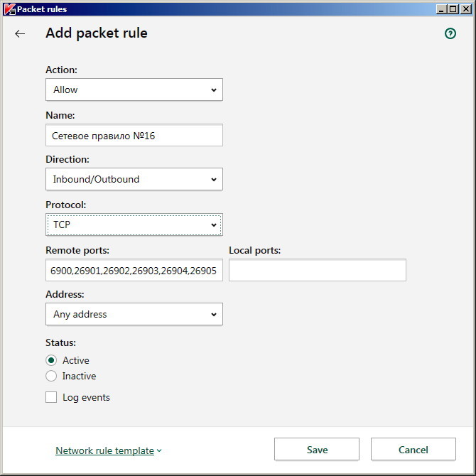Click the Kaspersky logo in title bar
This screenshot has height=476, width=476.
(x=9, y=9)
